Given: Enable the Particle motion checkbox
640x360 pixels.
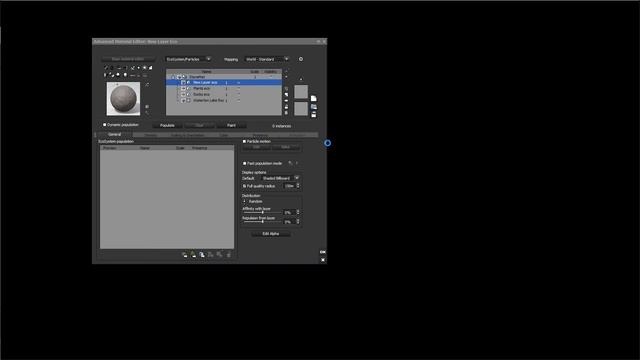Looking at the screenshot, I should [244, 141].
